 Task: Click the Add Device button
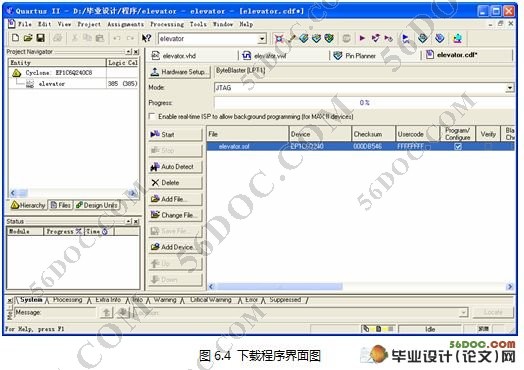pyautogui.click(x=175, y=247)
